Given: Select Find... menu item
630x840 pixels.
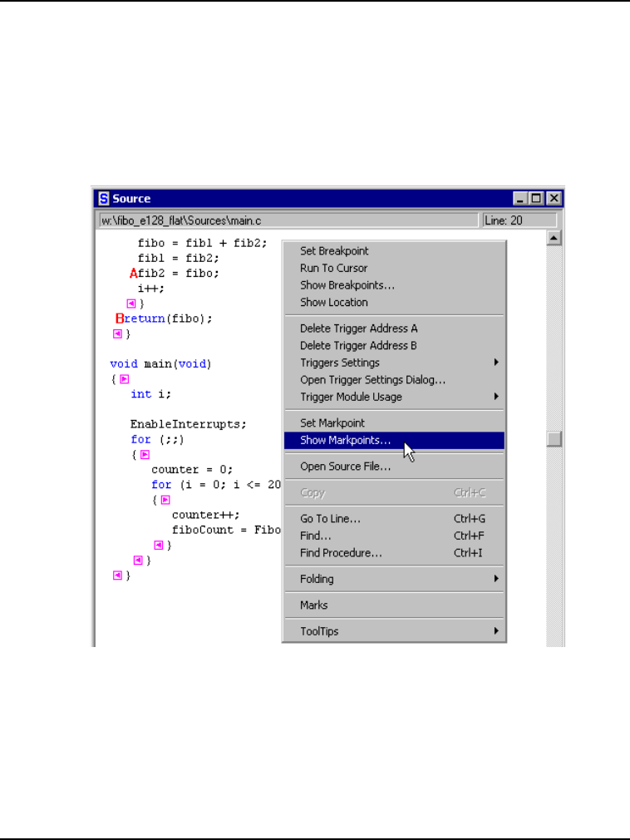Looking at the screenshot, I should 394,536.
